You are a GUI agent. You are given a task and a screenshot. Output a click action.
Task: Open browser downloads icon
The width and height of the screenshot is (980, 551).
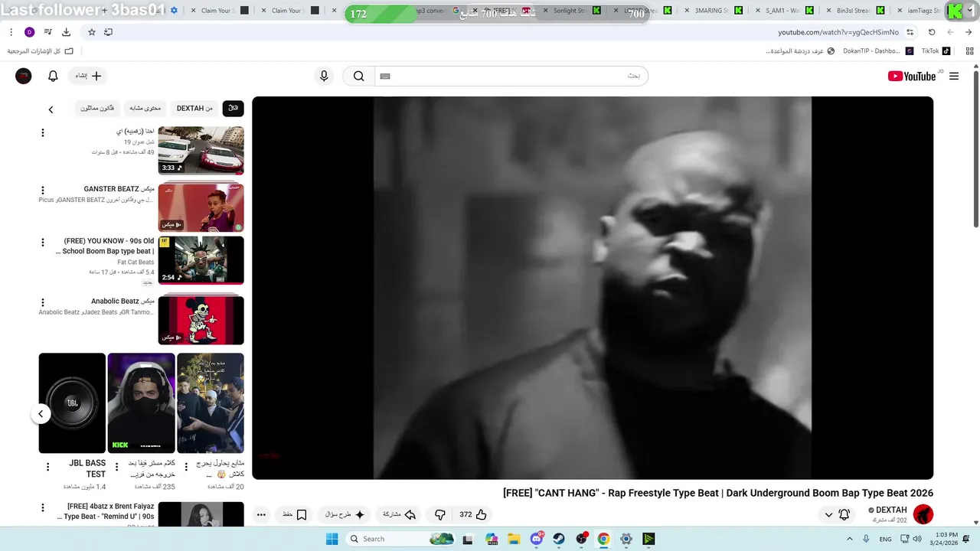[x=67, y=32]
